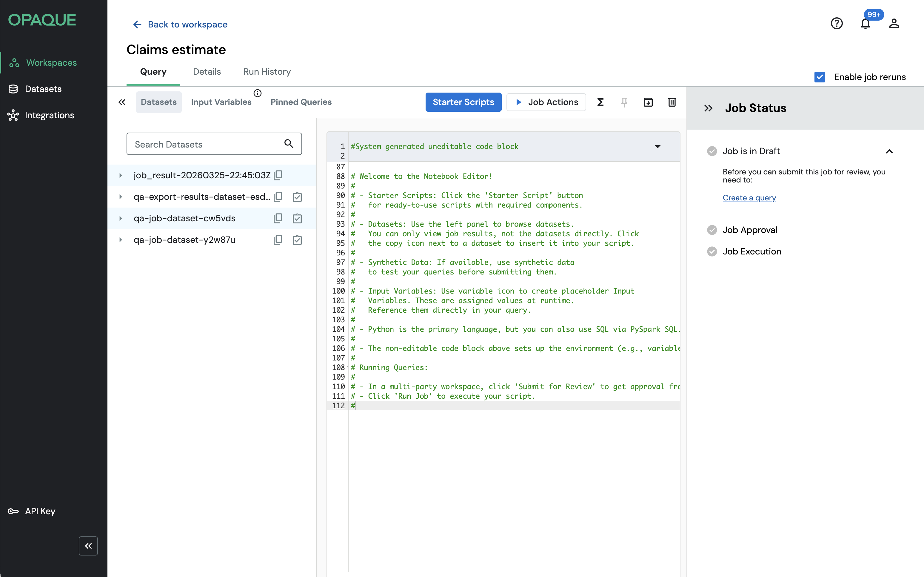Click checklist icon beside qa-job-dataset-y2w87u
This screenshot has height=577, width=924.
[x=297, y=240]
